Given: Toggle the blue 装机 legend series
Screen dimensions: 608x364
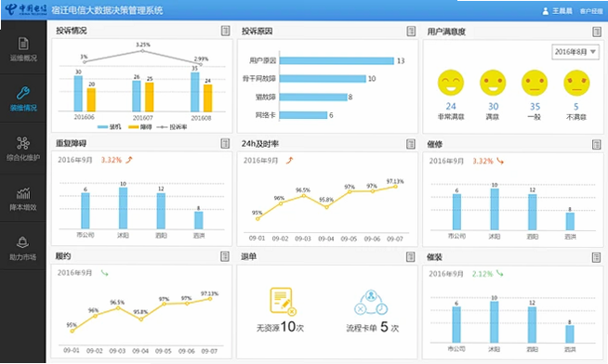Looking at the screenshot, I should coord(110,127).
